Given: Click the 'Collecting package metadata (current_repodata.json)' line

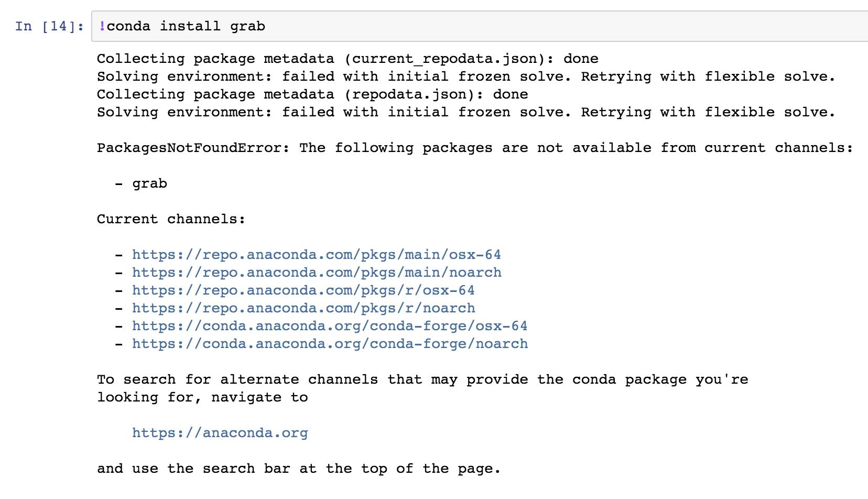Looking at the screenshot, I should point(348,59).
